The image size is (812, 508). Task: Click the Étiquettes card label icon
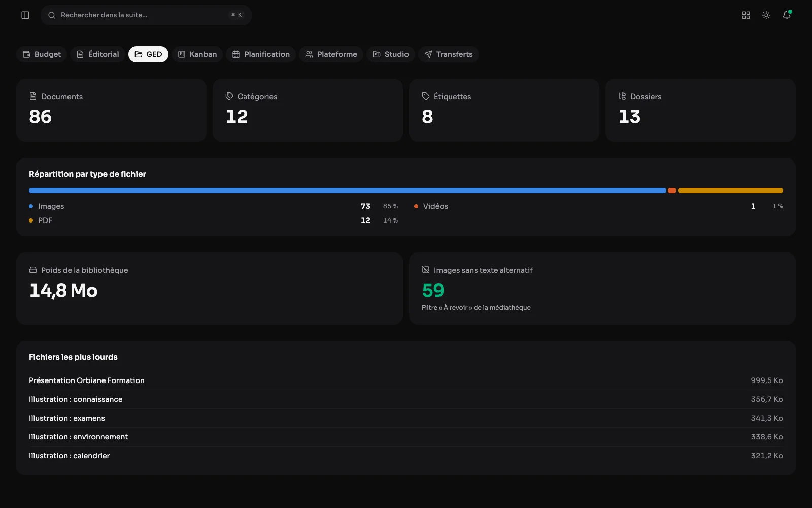(x=426, y=96)
